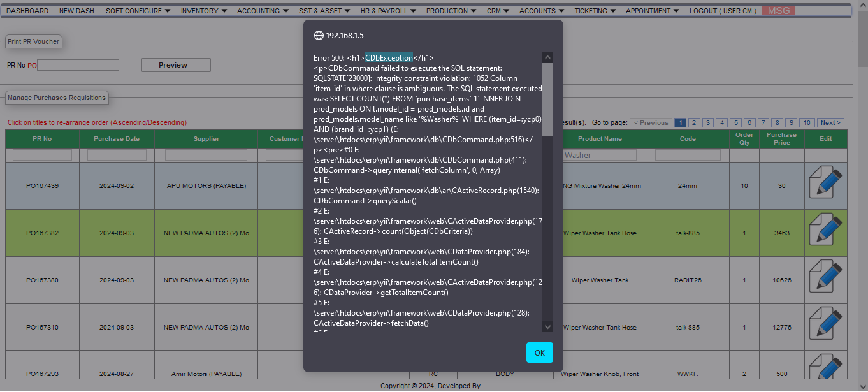Click the Next page link
The width and height of the screenshot is (868, 392).
point(831,123)
